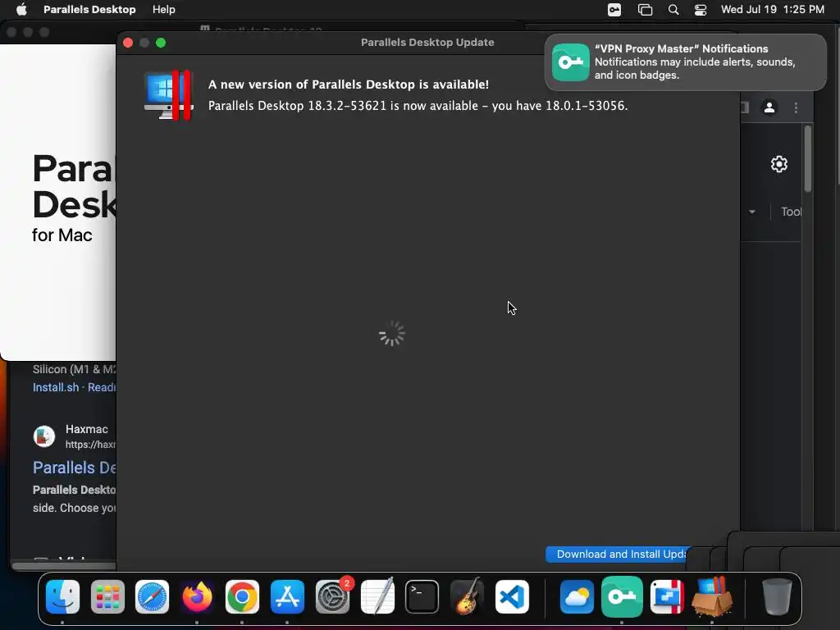
Task: Open the profile icon in browser window
Action: (x=769, y=107)
